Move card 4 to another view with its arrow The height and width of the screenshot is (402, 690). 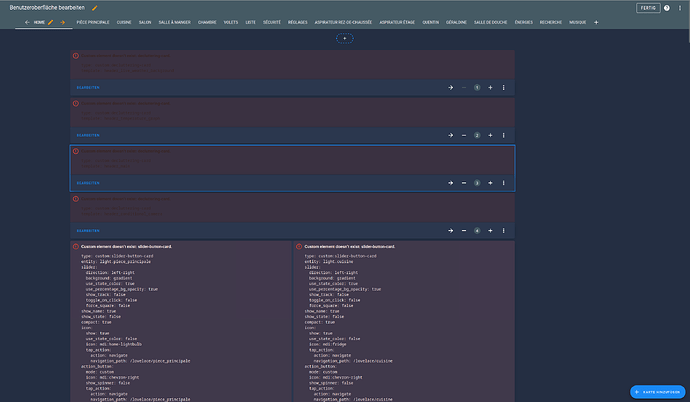pos(451,230)
